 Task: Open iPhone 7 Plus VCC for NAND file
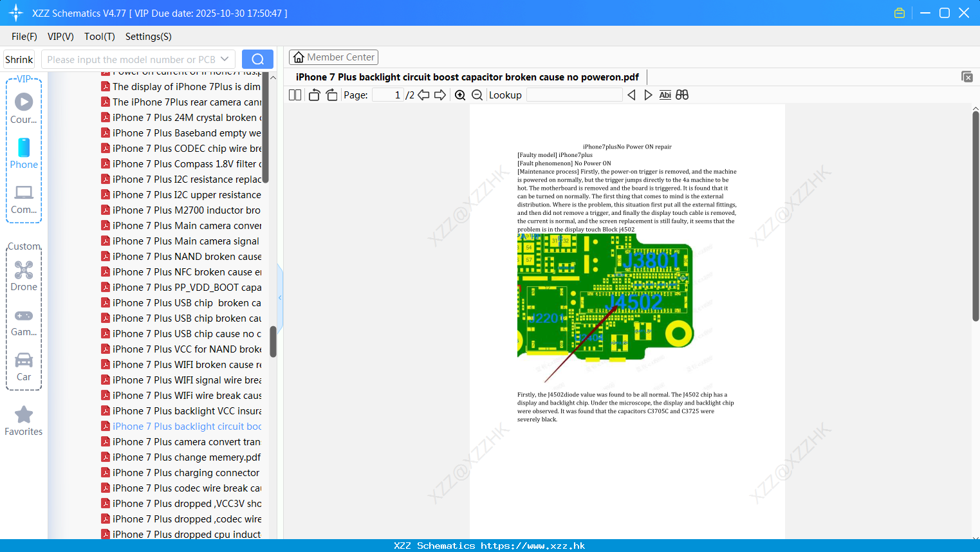[x=181, y=349]
